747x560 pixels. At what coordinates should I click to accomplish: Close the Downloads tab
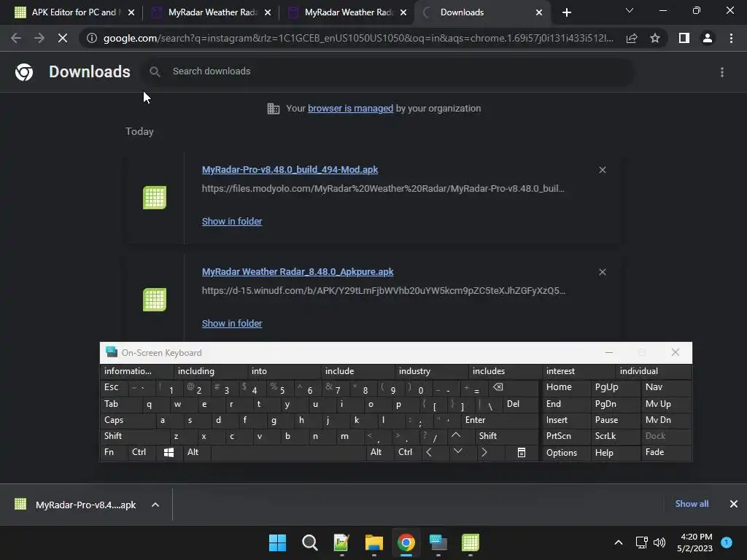[539, 12]
